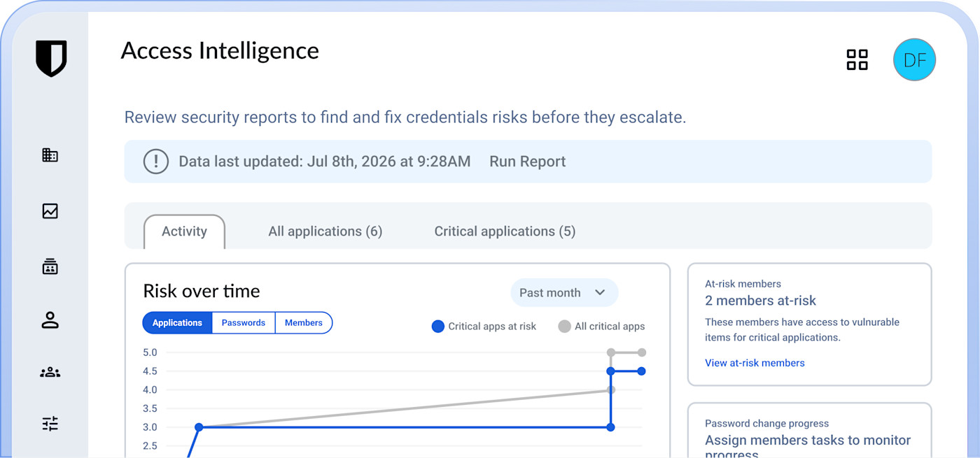Click the Risk over time heading
This screenshot has height=458, width=980.
(201, 291)
